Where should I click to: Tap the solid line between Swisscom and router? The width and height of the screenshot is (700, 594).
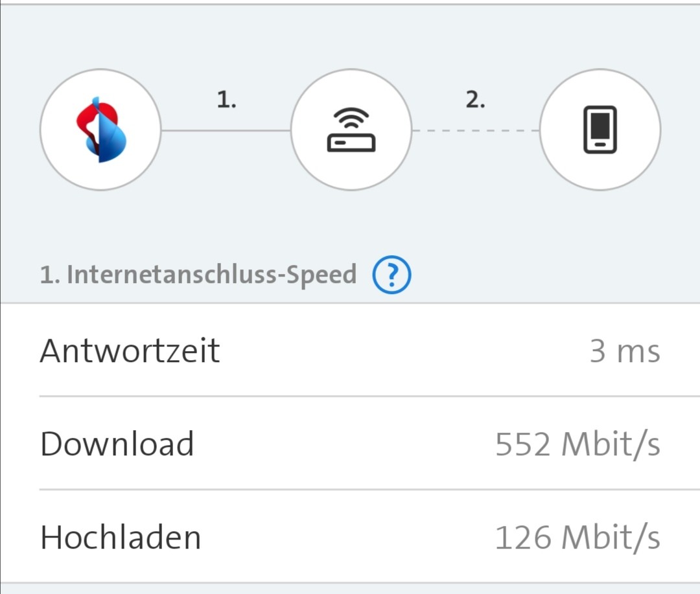click(226, 130)
